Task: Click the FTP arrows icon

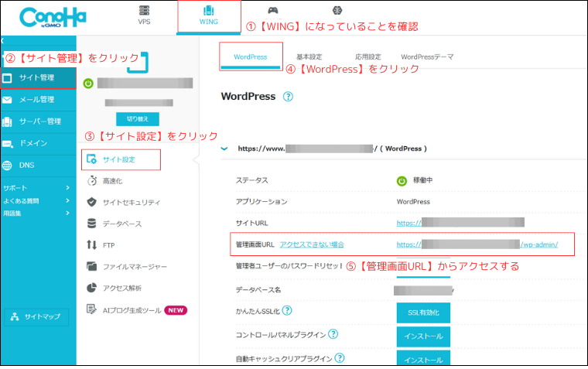Action: tap(91, 245)
